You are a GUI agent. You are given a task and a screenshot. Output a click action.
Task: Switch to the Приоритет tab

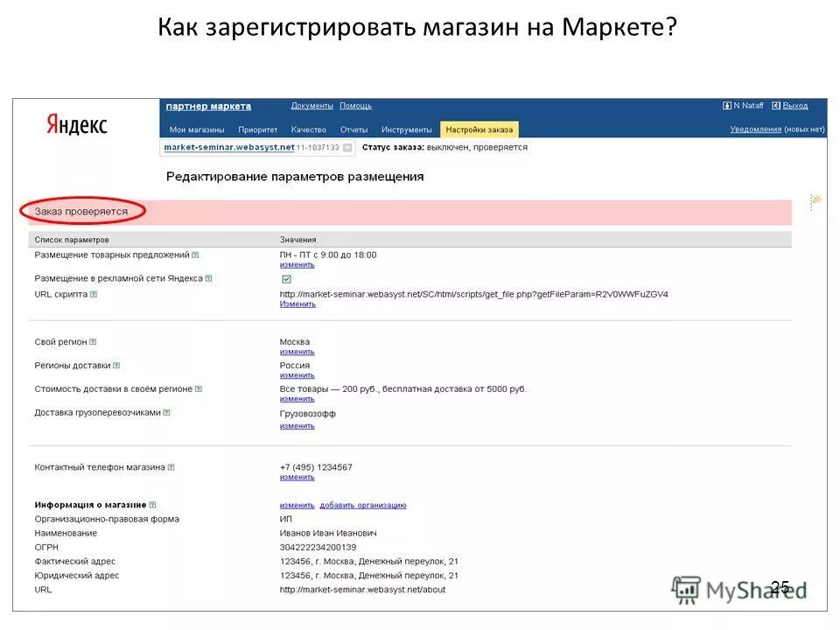[x=257, y=129]
